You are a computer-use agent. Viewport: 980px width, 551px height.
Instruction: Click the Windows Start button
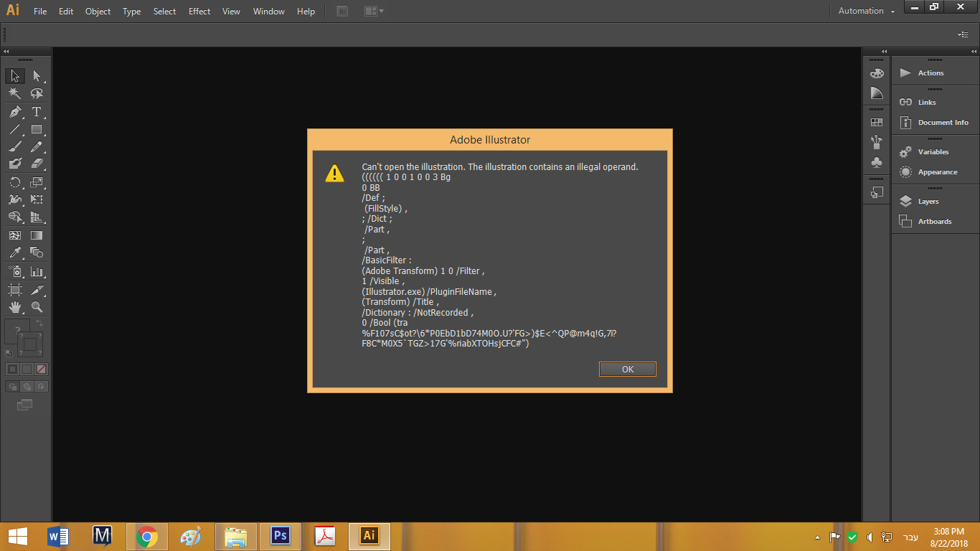click(17, 536)
